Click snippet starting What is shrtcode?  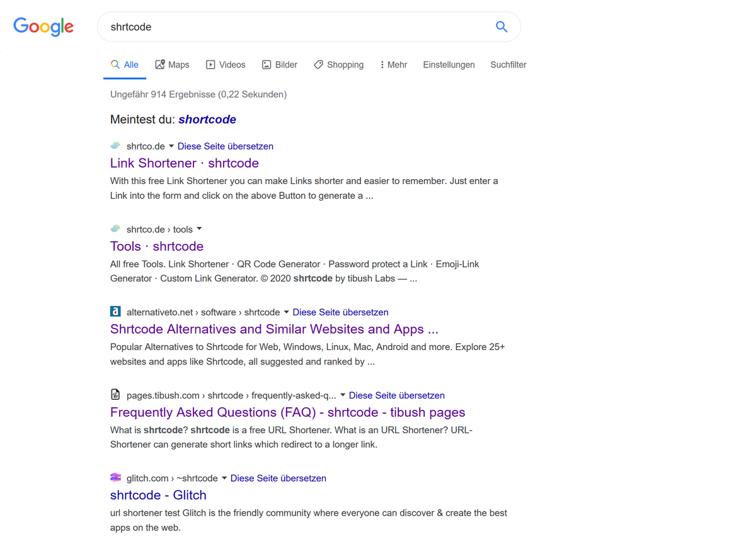(x=291, y=437)
